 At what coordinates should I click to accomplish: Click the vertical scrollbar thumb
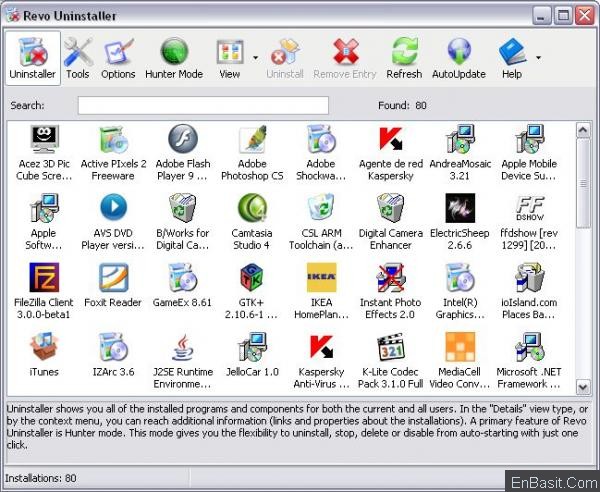[583, 184]
